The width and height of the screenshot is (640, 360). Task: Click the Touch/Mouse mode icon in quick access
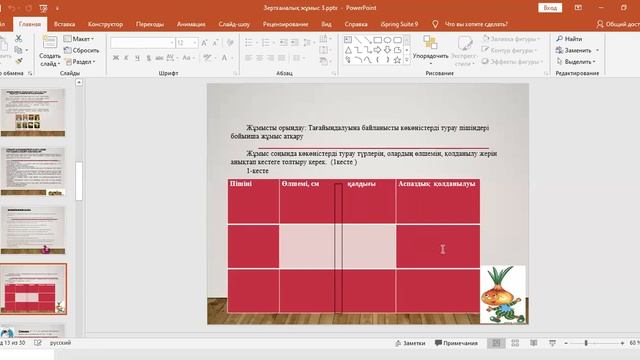(43, 8)
